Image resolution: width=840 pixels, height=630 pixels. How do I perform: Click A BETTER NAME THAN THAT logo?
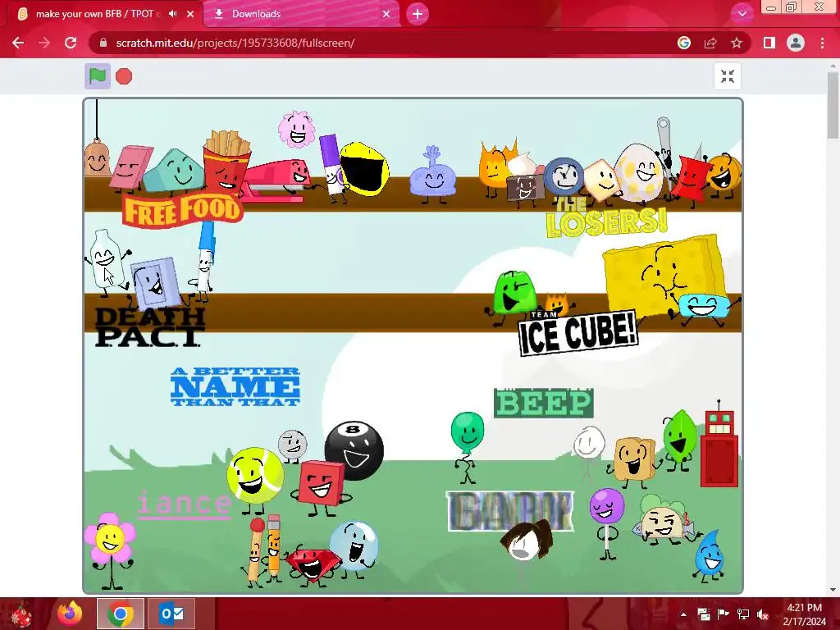(x=235, y=386)
